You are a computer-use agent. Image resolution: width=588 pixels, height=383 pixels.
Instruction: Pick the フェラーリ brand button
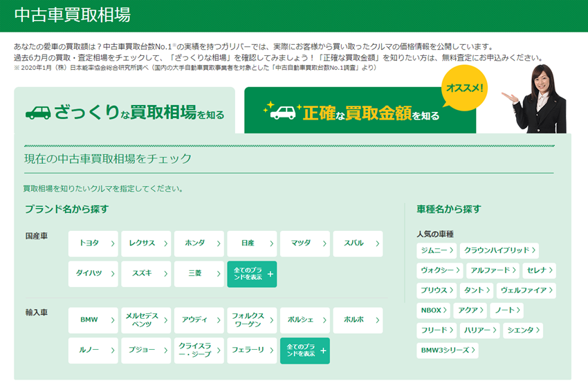tap(252, 351)
